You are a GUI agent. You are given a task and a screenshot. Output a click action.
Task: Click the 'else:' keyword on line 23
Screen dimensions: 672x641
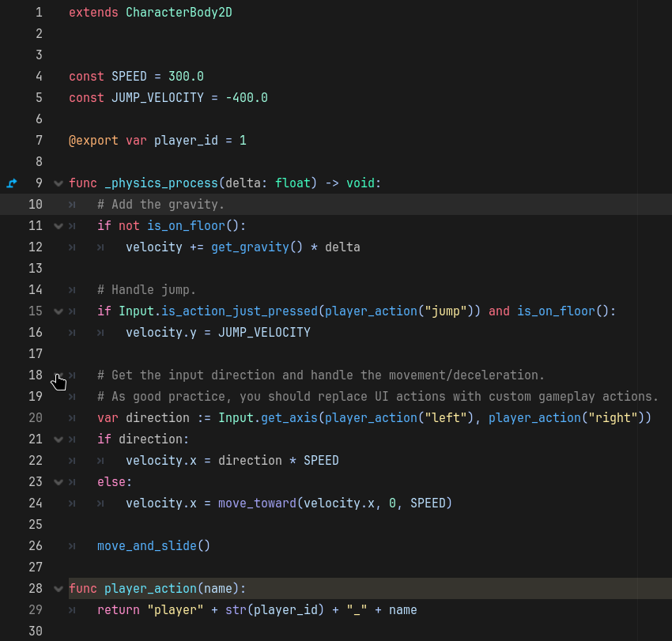pos(115,482)
